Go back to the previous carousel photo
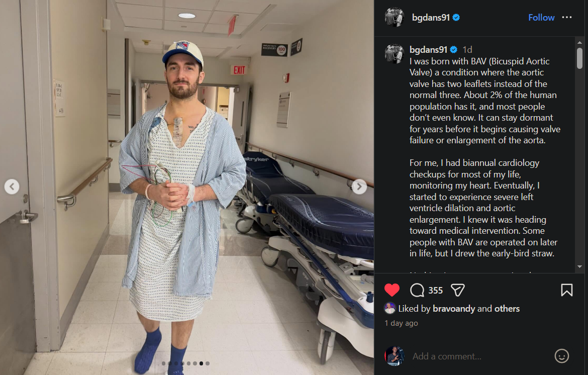This screenshot has width=588, height=375. tap(12, 186)
